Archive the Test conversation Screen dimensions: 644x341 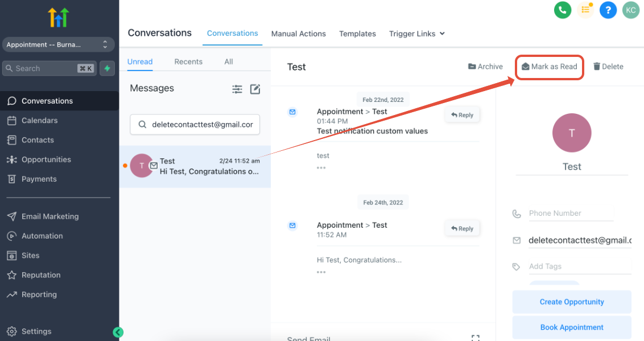(x=485, y=66)
